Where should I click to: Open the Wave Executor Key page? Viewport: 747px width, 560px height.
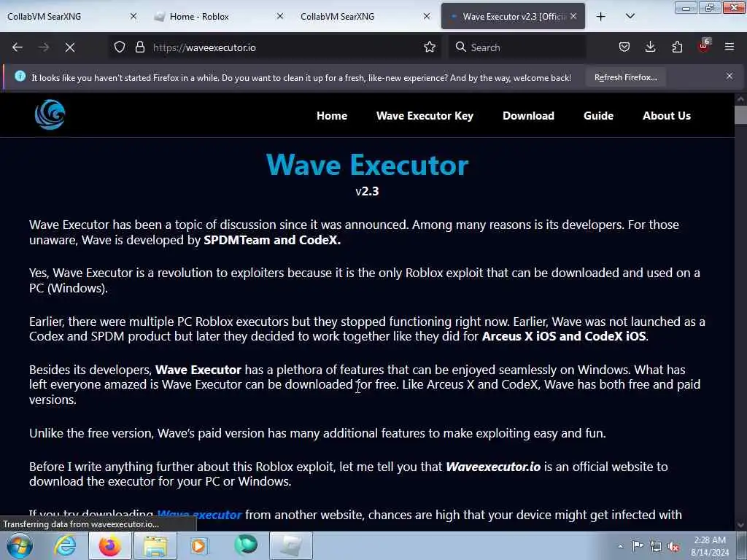[425, 116]
